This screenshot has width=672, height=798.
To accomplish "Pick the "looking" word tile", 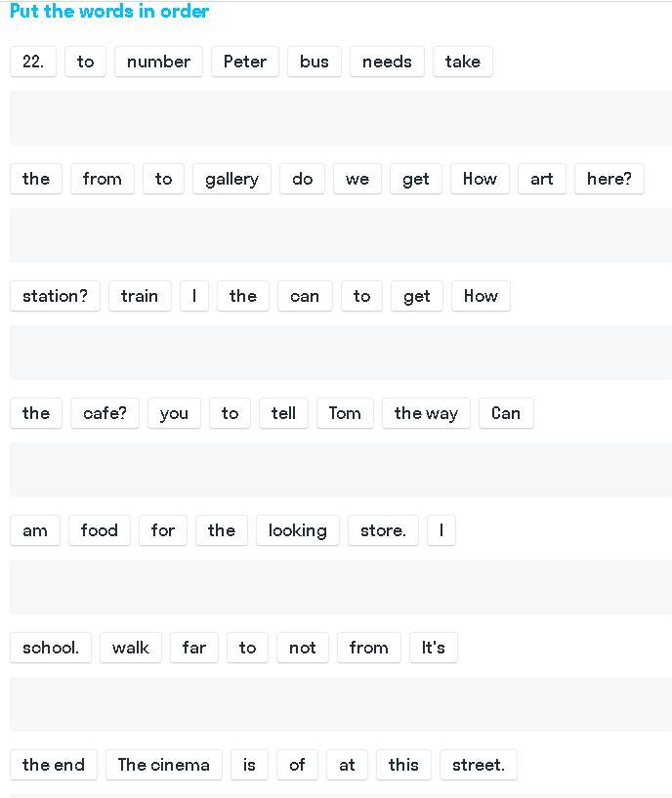I will [298, 530].
